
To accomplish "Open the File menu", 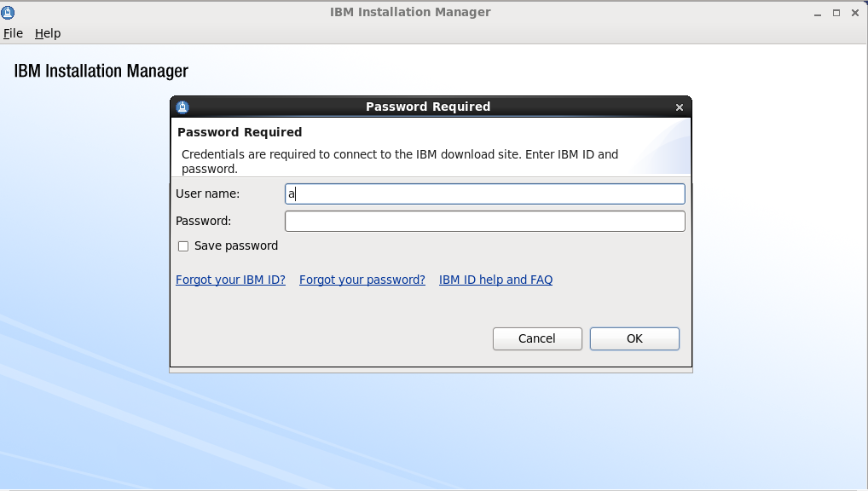I will 13,33.
